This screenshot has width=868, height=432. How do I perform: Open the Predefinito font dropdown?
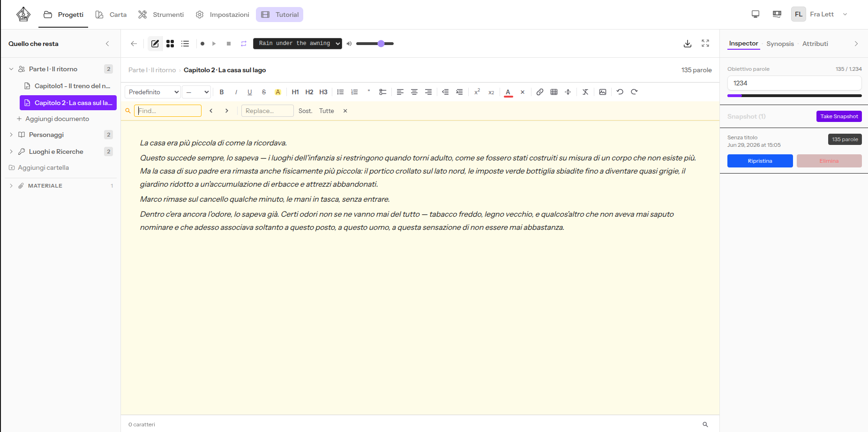[x=153, y=92]
